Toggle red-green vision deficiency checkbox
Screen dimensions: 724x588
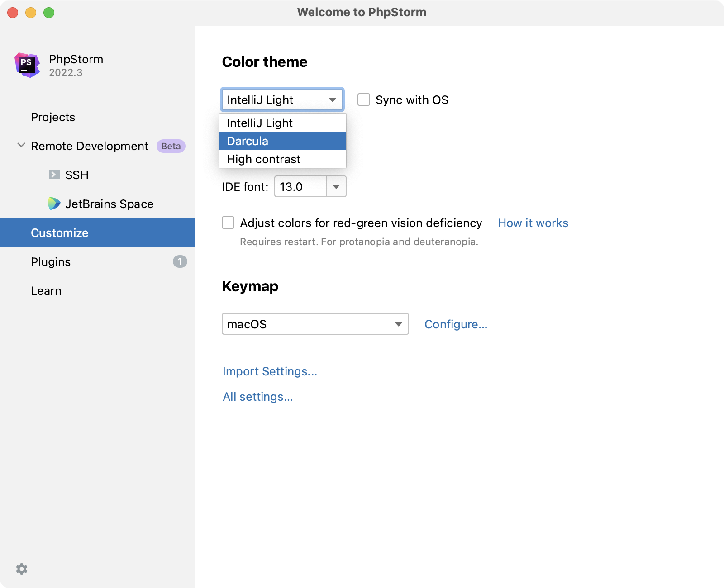coord(228,223)
